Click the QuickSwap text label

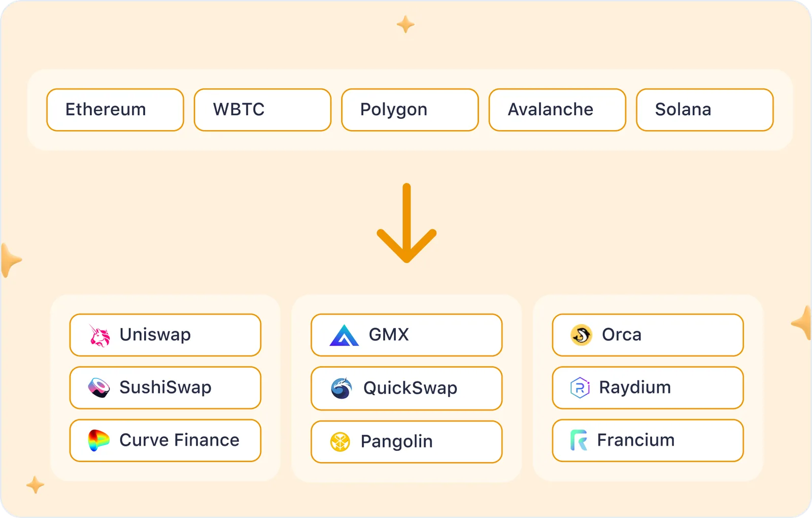tap(410, 388)
